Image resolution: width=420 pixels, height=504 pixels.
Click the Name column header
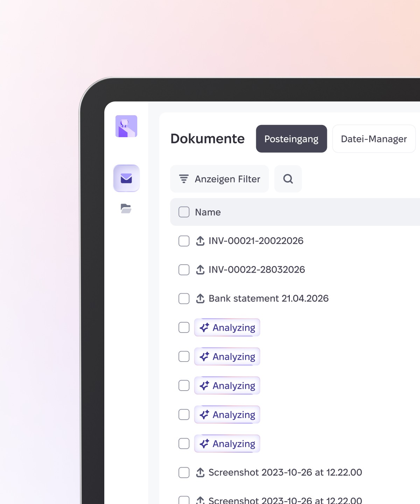coord(208,212)
